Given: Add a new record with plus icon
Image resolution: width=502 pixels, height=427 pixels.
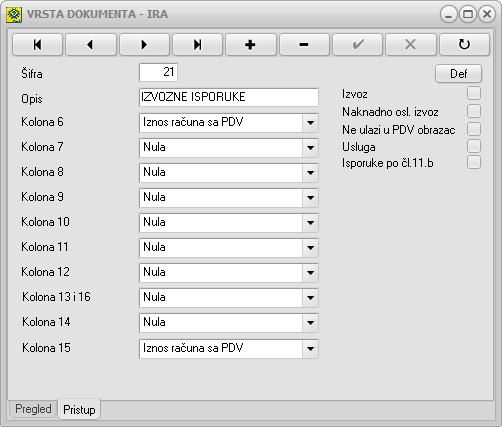Looking at the screenshot, I should pyautogui.click(x=251, y=44).
